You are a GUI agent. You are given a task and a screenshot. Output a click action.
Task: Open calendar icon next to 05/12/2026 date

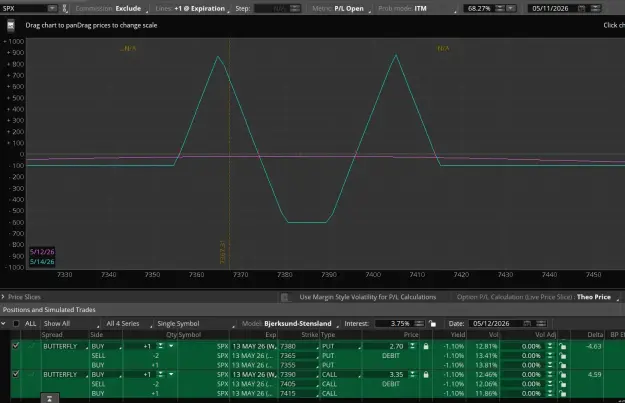[x=527, y=323]
